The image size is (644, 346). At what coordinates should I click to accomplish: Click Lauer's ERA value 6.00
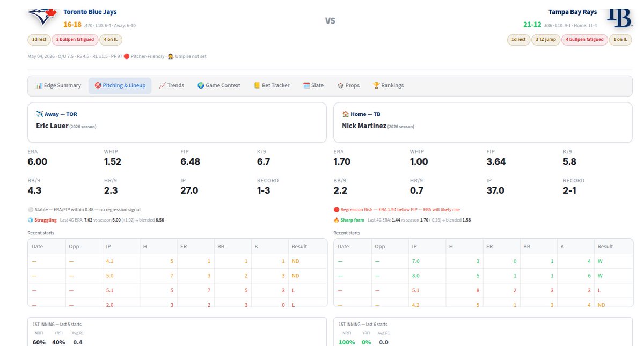38,161
